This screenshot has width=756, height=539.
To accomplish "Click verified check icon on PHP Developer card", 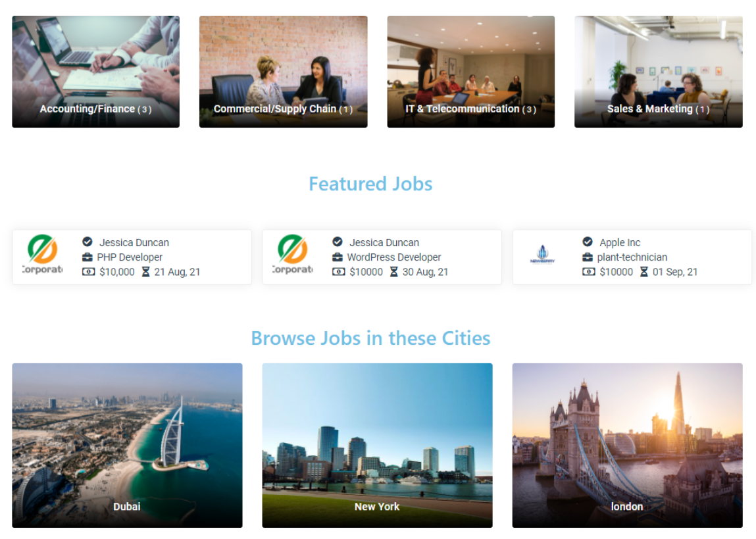I will [88, 242].
